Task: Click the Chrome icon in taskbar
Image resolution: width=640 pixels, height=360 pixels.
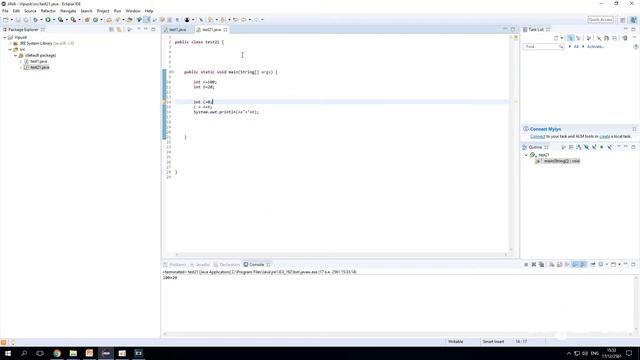Action: [57, 353]
